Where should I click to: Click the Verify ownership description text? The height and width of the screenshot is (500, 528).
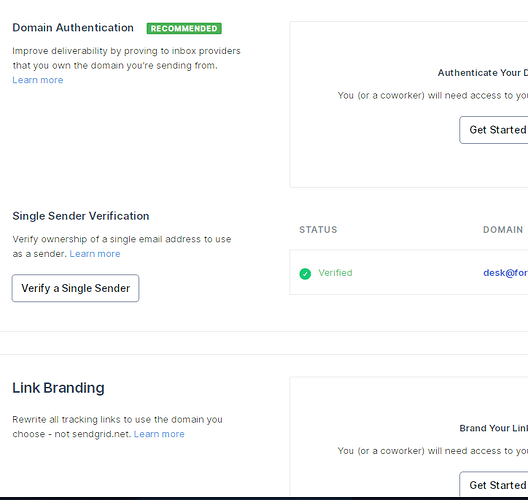[122, 246]
